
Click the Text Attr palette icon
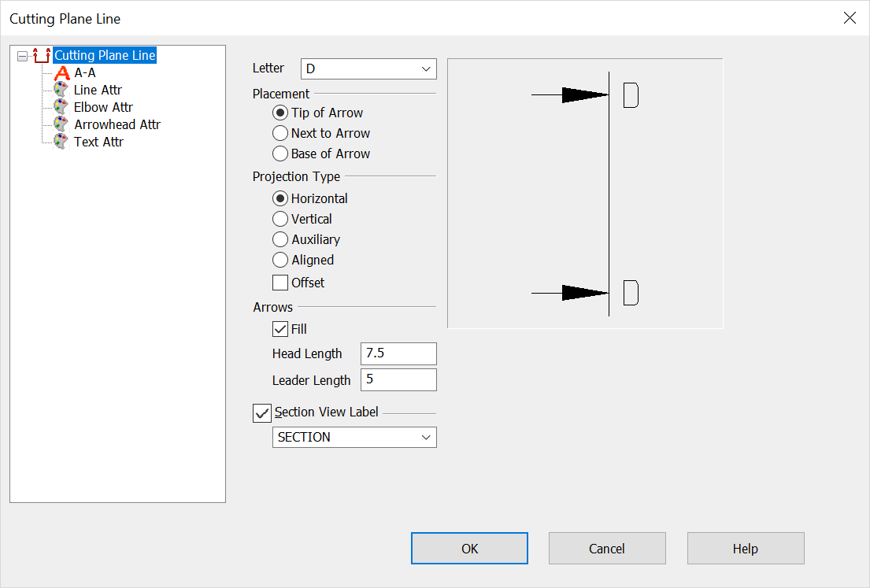(x=61, y=141)
